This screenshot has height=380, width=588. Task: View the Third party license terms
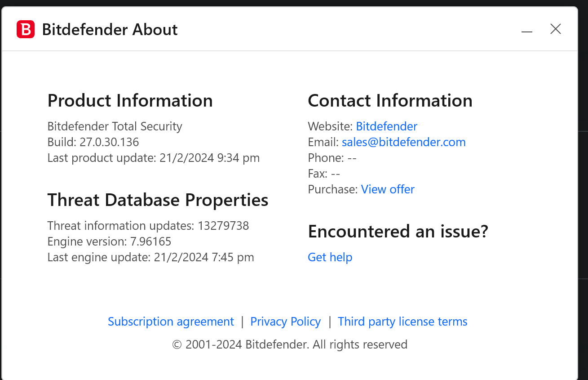pos(402,322)
